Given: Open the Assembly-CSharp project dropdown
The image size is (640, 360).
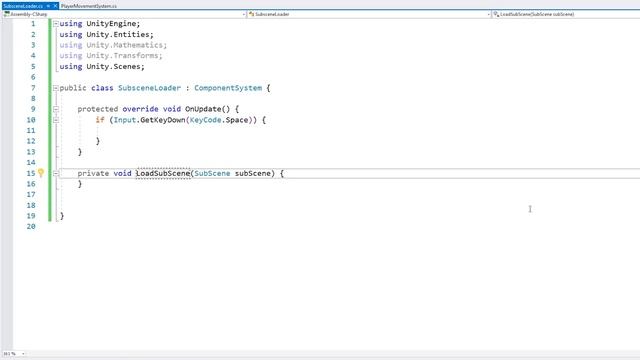Looking at the screenshot, I should pyautogui.click(x=124, y=14).
